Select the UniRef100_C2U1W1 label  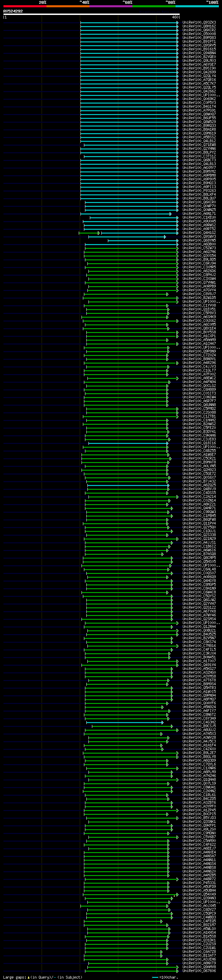point(199,948)
